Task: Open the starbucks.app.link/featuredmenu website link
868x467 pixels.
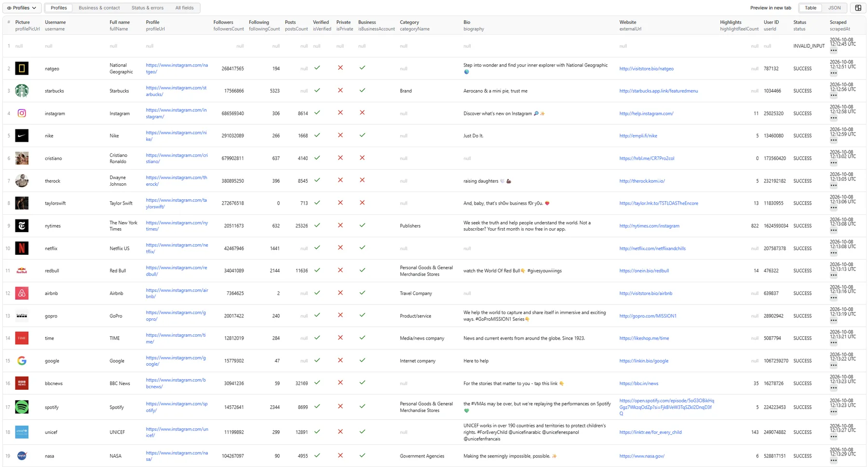Action: point(658,91)
